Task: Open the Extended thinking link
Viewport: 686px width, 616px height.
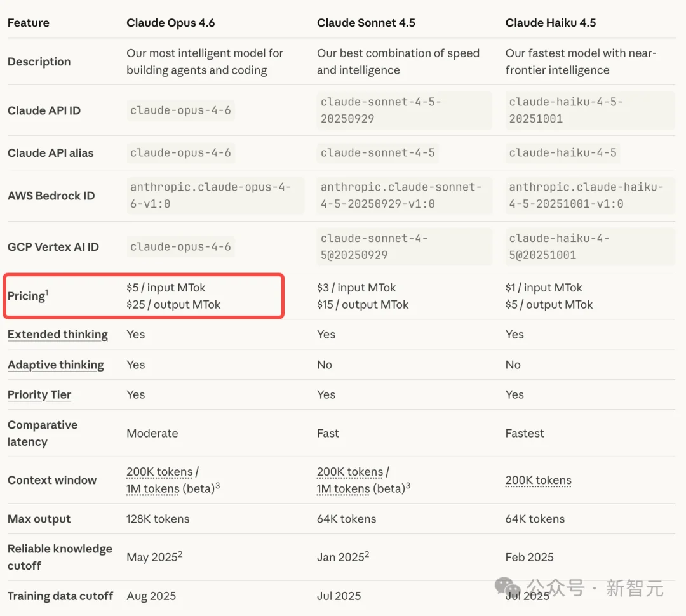Action: click(58, 335)
